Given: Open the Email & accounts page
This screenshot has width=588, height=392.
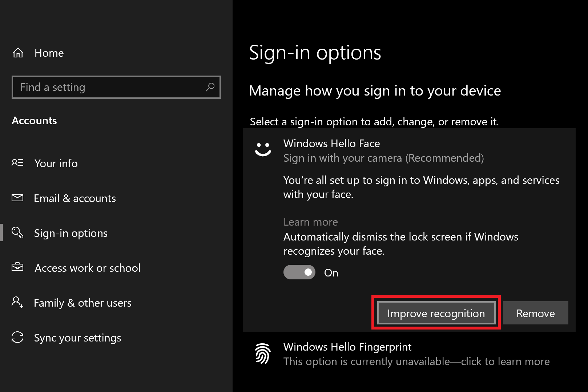Looking at the screenshot, I should click(x=74, y=198).
